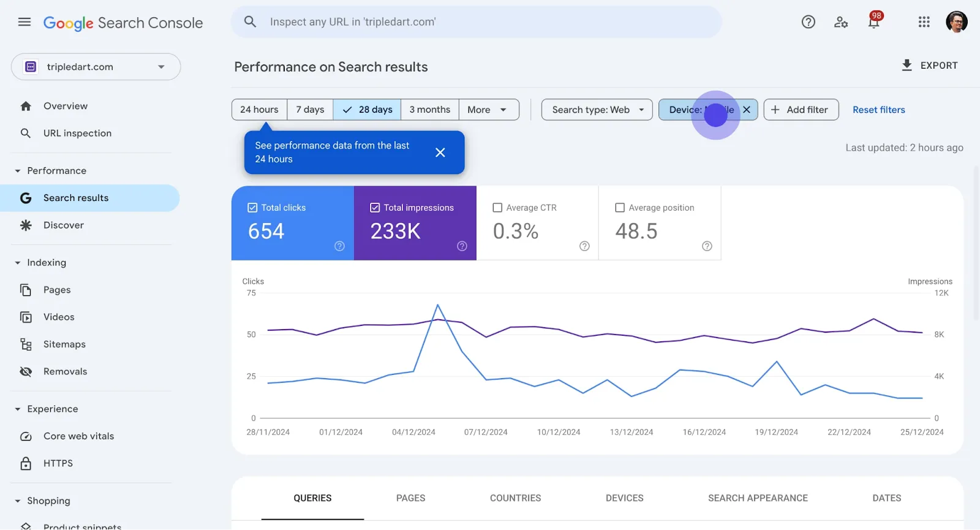
Task: Click the tripledart.com property icon
Action: pos(31,67)
